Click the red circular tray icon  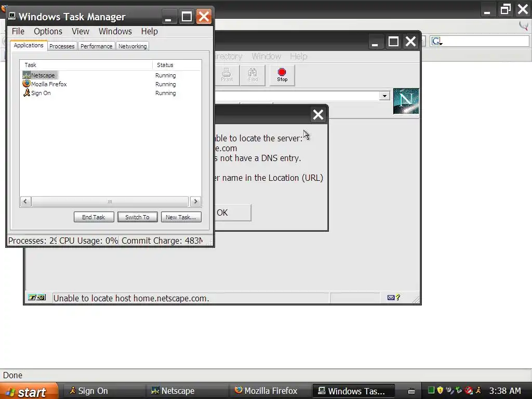pos(469,391)
